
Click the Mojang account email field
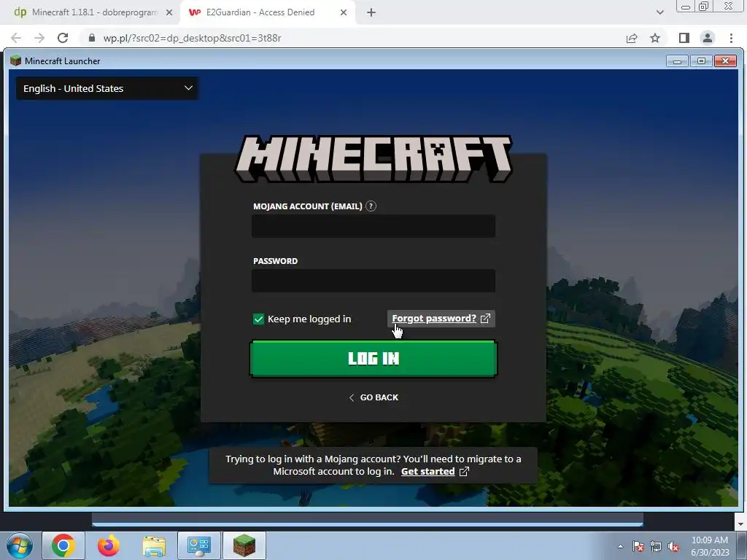tap(373, 226)
